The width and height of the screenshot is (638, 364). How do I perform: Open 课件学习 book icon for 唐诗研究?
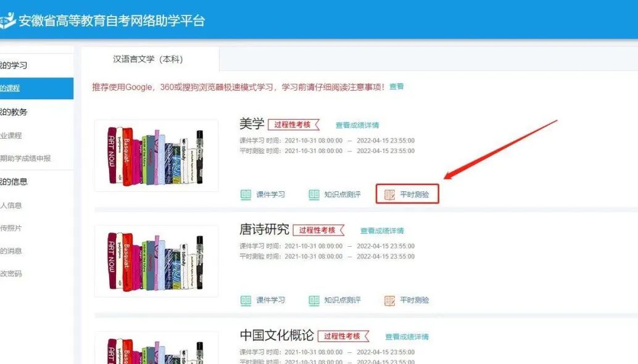(x=246, y=300)
